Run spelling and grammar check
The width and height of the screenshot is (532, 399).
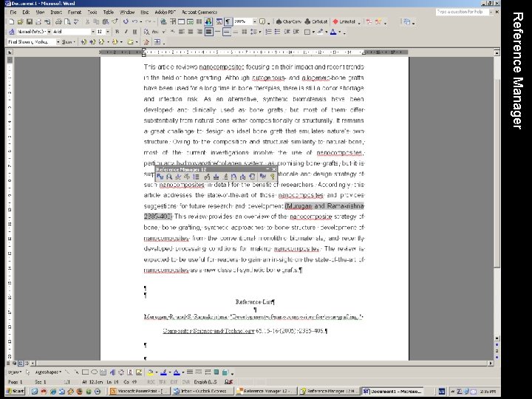click(x=76, y=21)
